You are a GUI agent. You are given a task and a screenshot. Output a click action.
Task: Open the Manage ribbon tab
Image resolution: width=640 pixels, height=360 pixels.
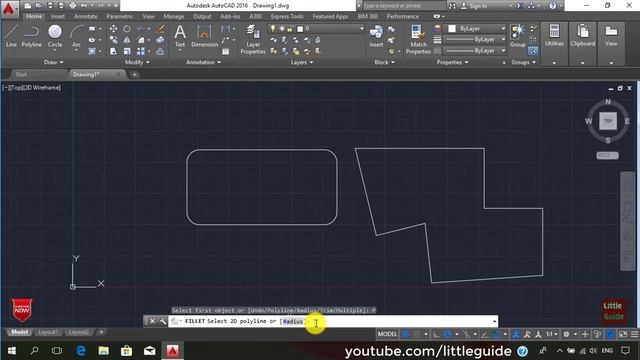(173, 16)
